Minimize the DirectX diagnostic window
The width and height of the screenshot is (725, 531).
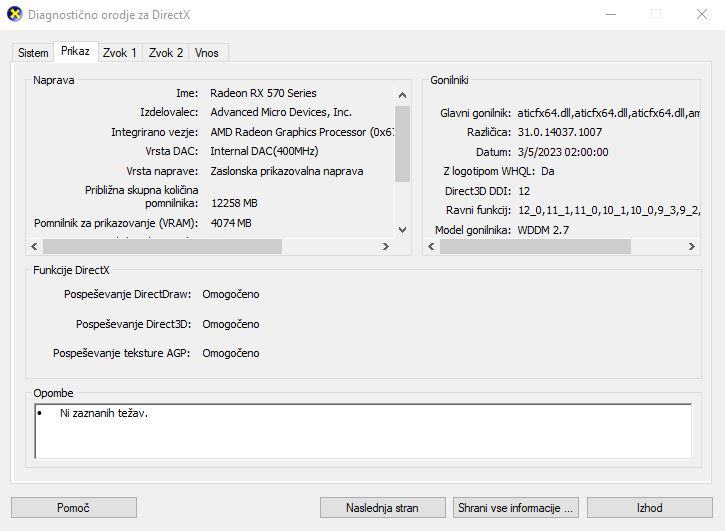(x=611, y=14)
